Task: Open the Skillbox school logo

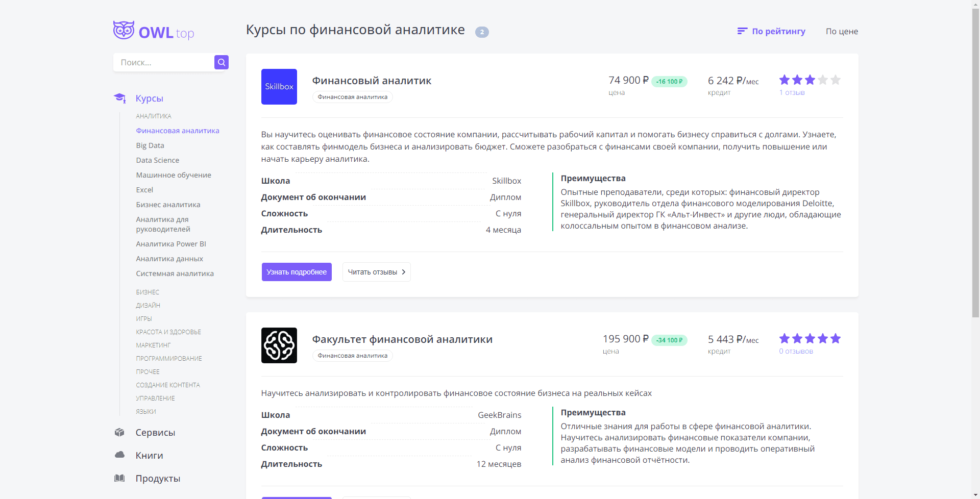Action: 279,86
